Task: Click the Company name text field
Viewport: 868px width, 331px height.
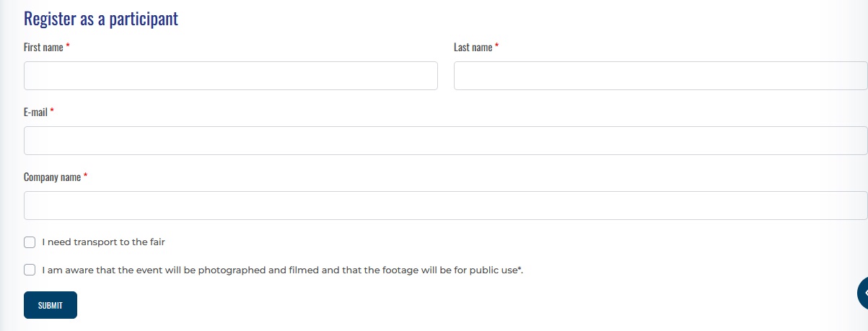Action: (445, 206)
